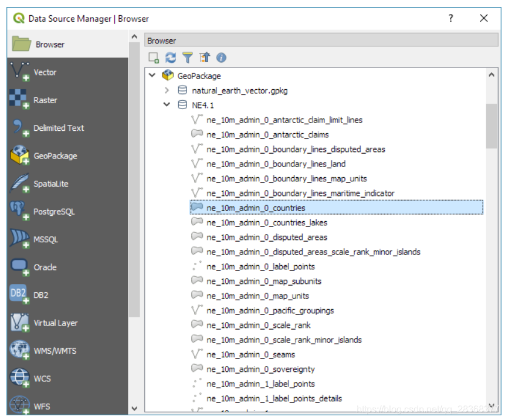Select ne_10m_admin_1_label_points_details layer
Viewport: 505px width, 420px height.
[274, 398]
